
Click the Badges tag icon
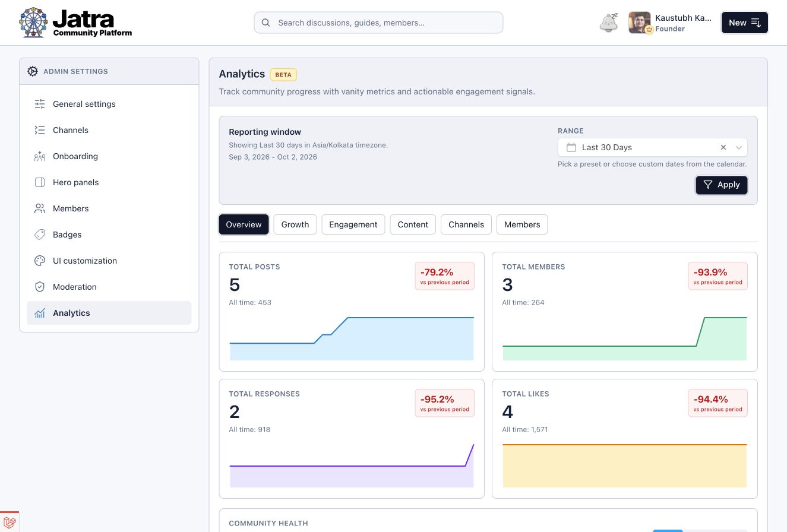[40, 235]
